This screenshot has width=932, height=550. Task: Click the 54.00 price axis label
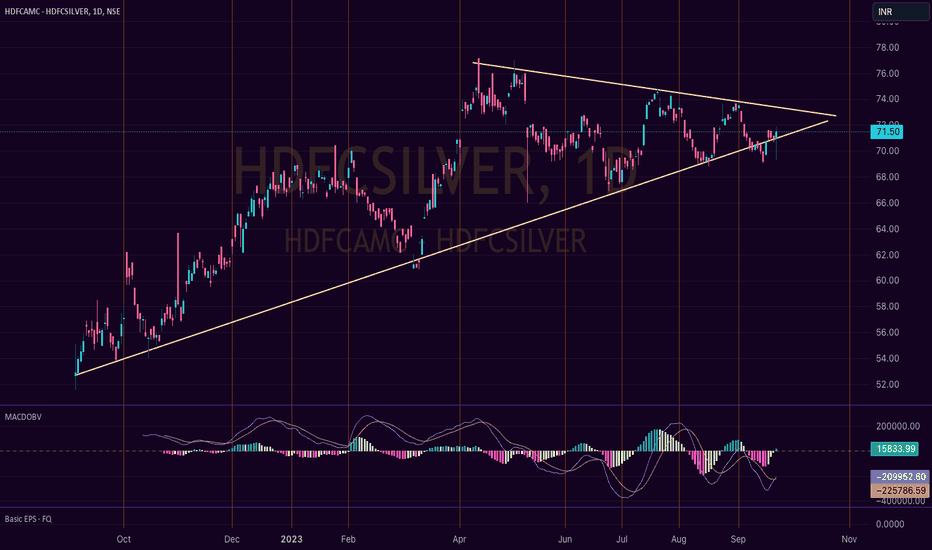point(887,359)
